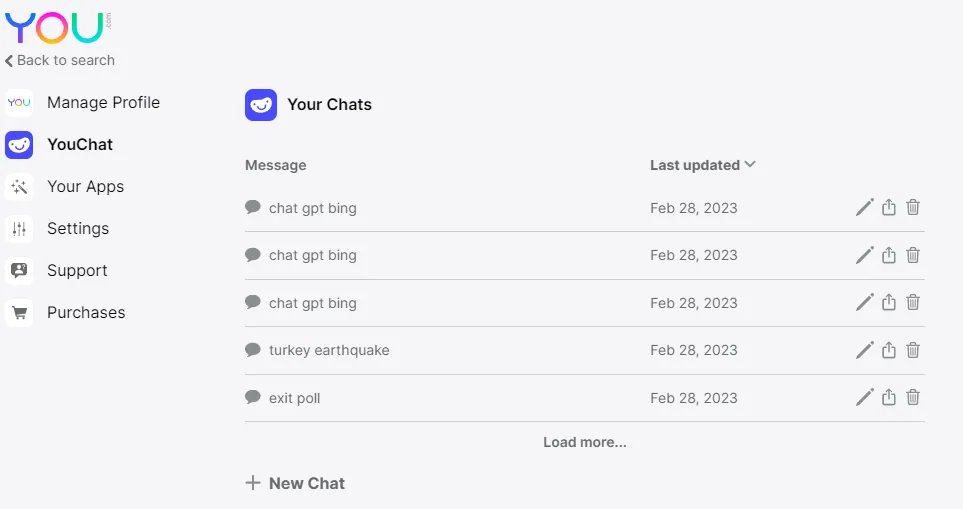Delete the turkey earthquake chat
963x509 pixels.
pos(913,350)
